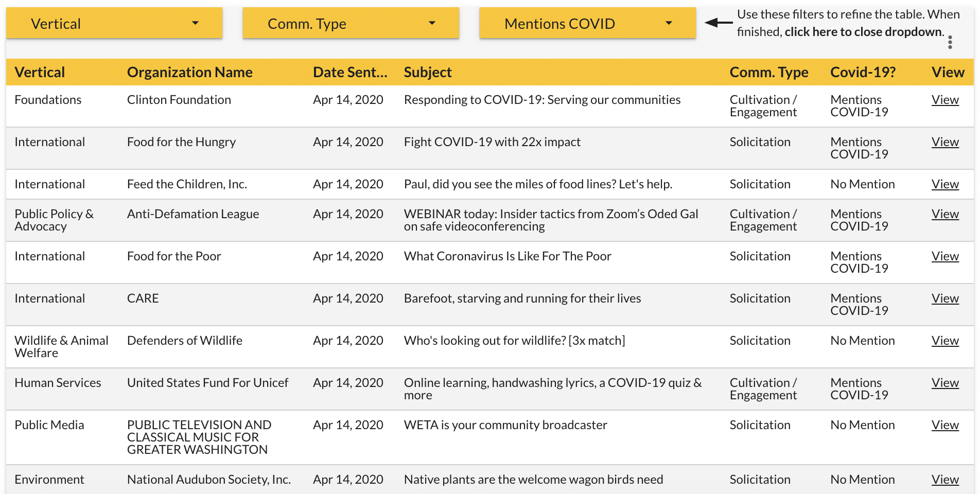
Task: Open View link for CARE row
Action: pyautogui.click(x=945, y=298)
